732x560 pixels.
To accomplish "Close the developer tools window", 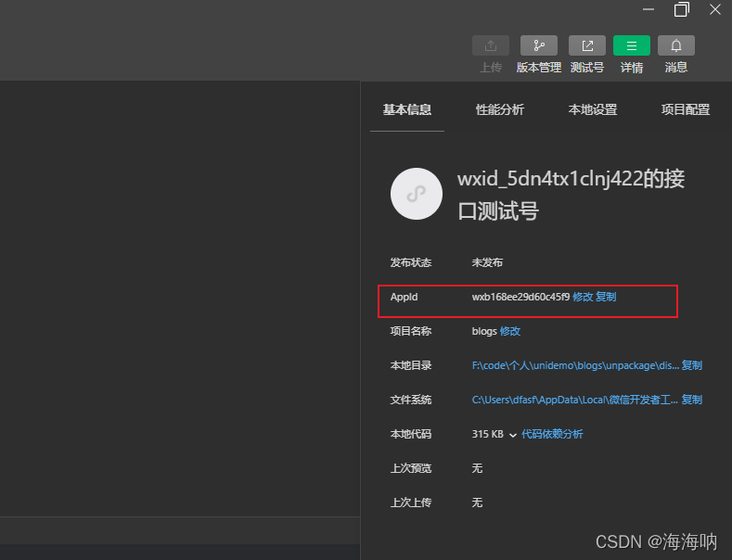I will point(714,9).
